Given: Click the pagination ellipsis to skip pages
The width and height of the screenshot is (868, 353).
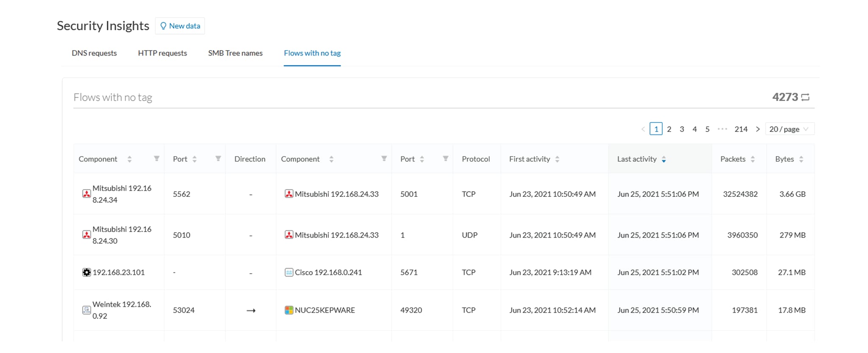Looking at the screenshot, I should (722, 129).
